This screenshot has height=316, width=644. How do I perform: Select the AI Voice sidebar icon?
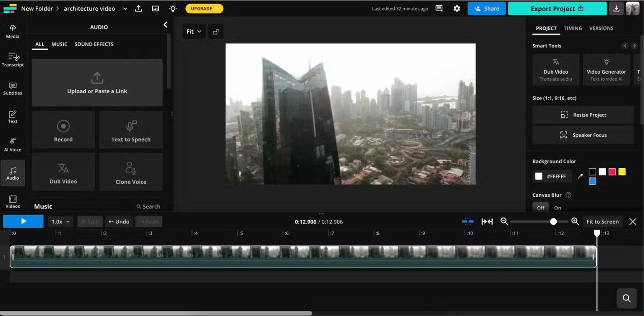click(12, 145)
